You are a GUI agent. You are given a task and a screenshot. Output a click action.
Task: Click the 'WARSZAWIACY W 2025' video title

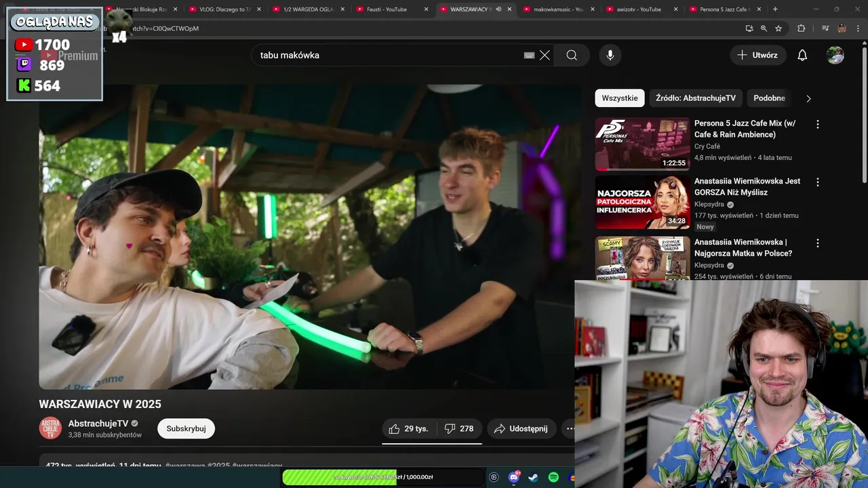pyautogui.click(x=100, y=404)
